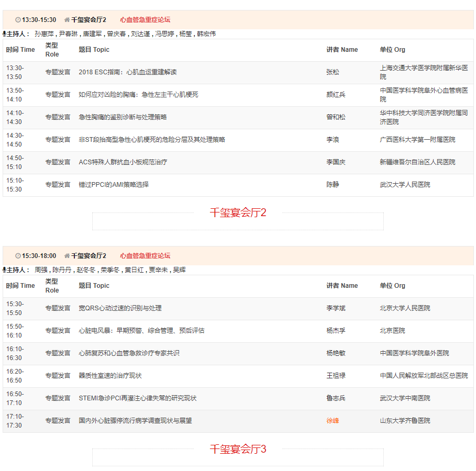Click the microphone icon before hosts 孙惠萍
The width and height of the screenshot is (476, 471).
pyautogui.click(x=4, y=33)
